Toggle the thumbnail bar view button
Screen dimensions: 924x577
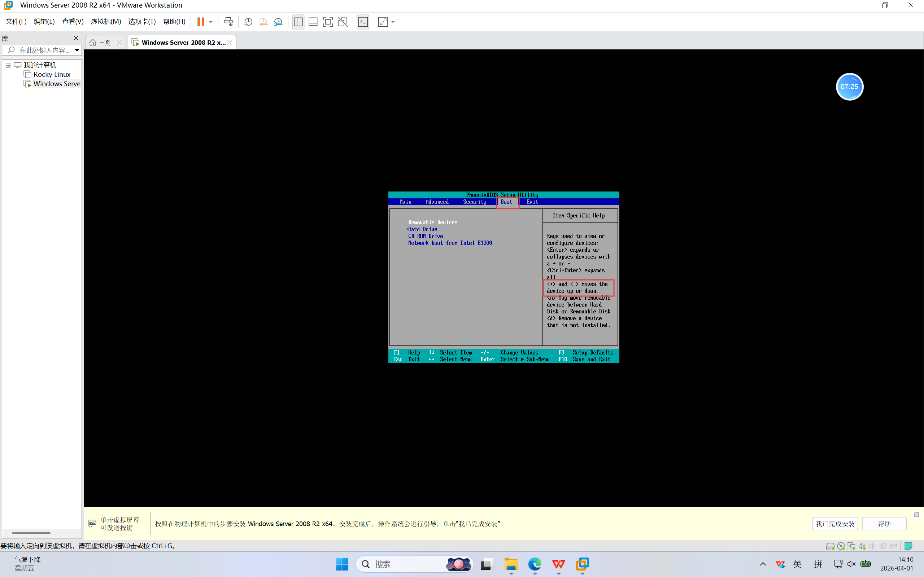[313, 22]
